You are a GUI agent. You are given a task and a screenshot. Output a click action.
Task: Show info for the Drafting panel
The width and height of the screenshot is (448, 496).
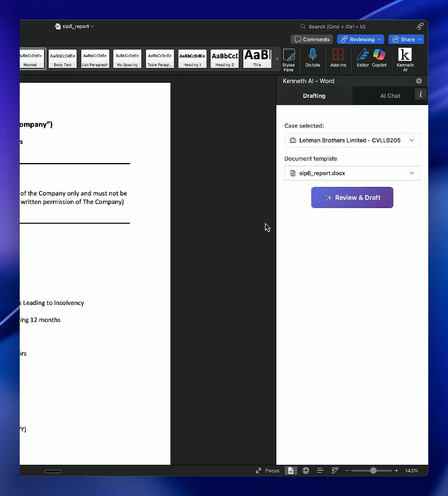coord(420,94)
